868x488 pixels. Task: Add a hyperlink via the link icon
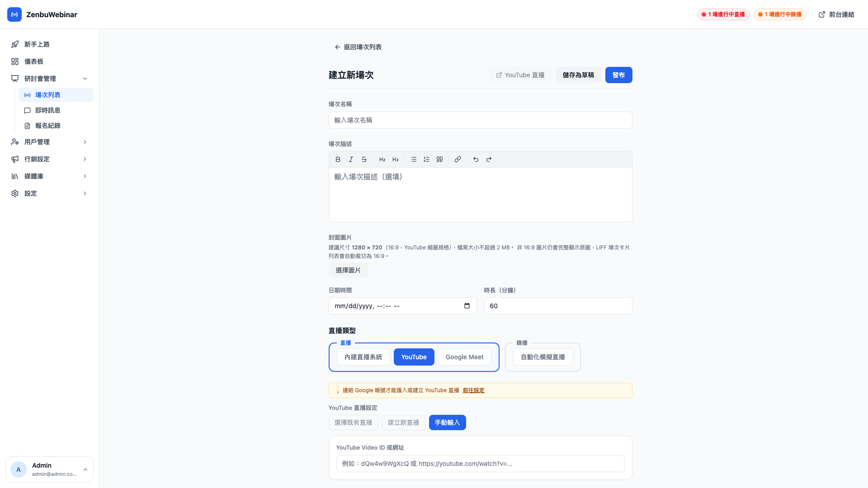458,160
